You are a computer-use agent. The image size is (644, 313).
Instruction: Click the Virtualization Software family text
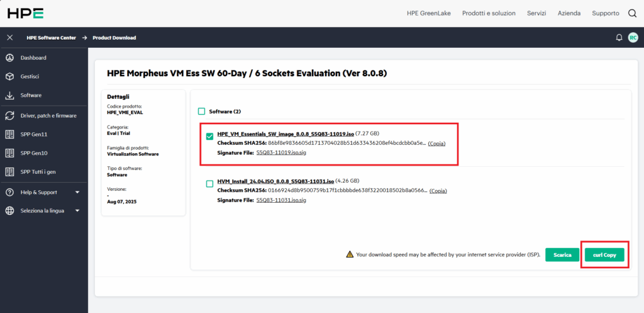click(x=133, y=154)
